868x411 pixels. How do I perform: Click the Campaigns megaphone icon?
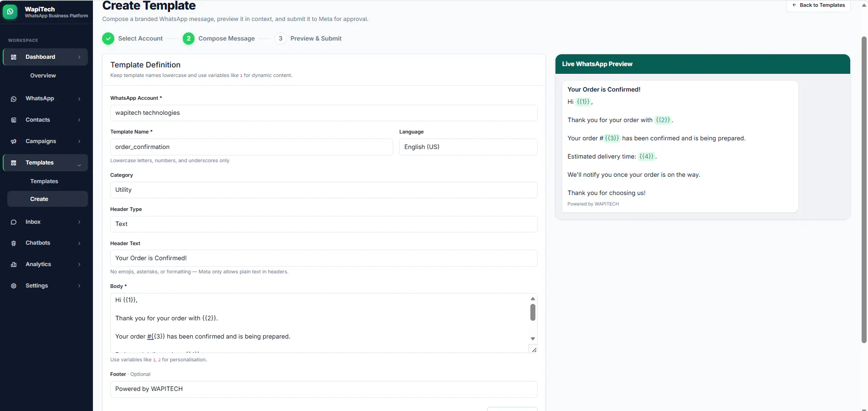(14, 142)
